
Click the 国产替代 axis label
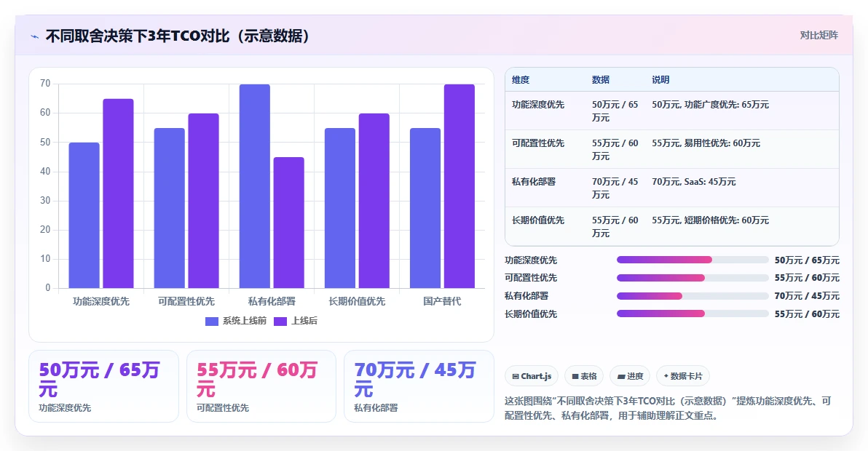[442, 302]
